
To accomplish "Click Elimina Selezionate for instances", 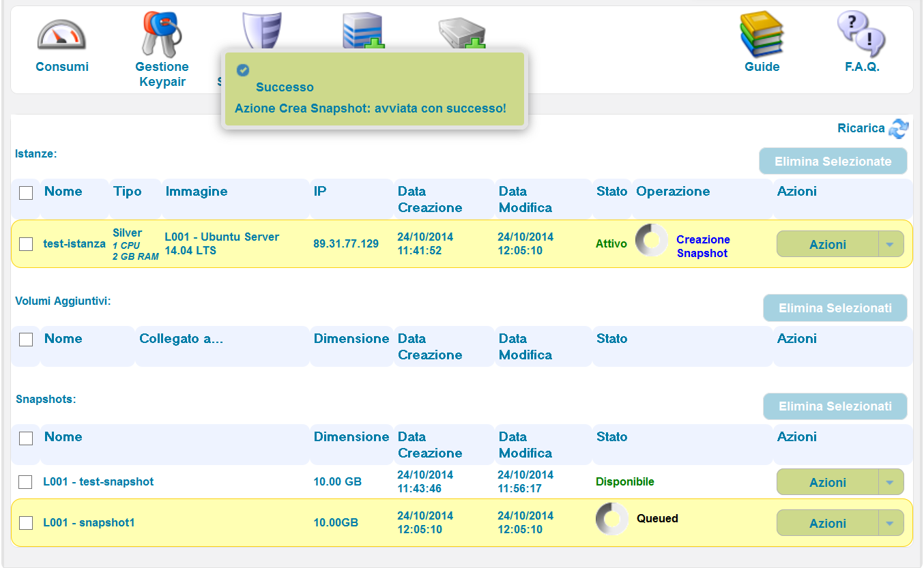I will (x=833, y=162).
